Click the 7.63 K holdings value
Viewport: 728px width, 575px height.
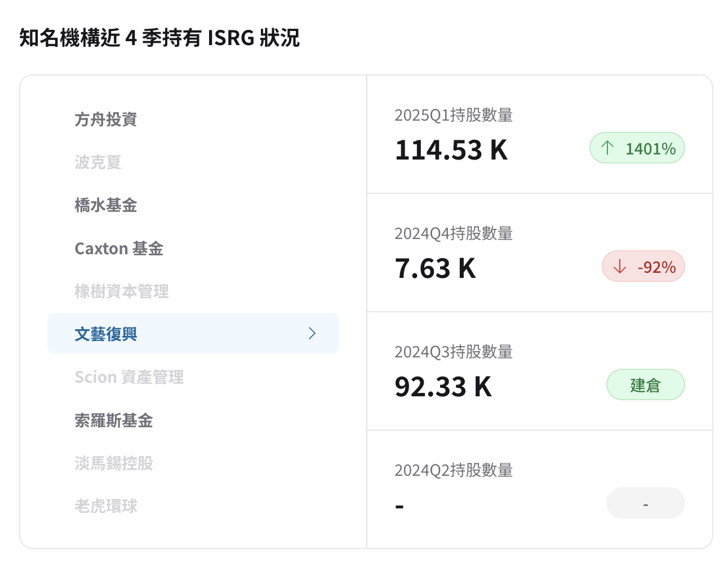435,269
